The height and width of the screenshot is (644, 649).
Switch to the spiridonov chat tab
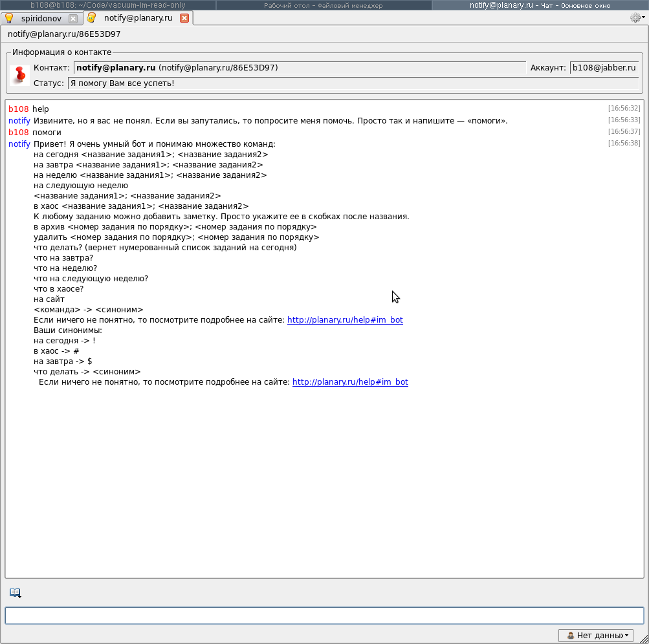41,18
